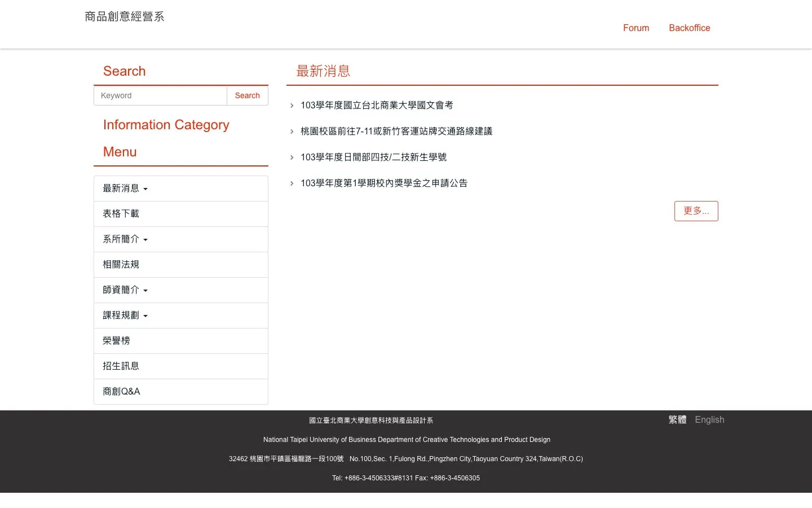This screenshot has width=812, height=508.
Task: Focus the Keyword search field
Action: point(160,95)
